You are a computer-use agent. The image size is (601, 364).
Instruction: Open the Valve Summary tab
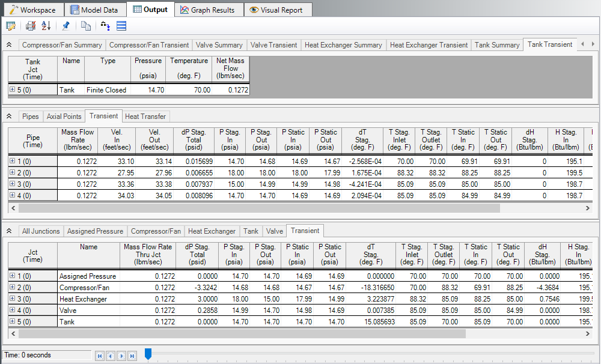tap(220, 45)
